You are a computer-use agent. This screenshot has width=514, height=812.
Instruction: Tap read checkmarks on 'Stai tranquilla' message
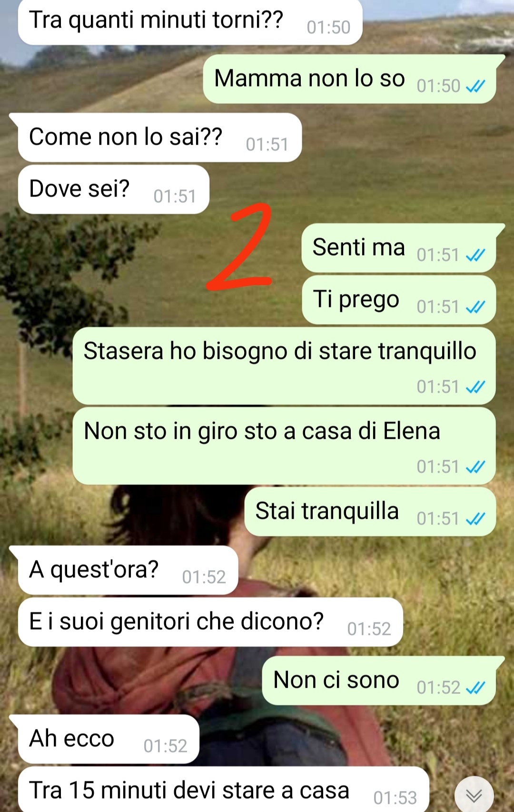pos(475,518)
